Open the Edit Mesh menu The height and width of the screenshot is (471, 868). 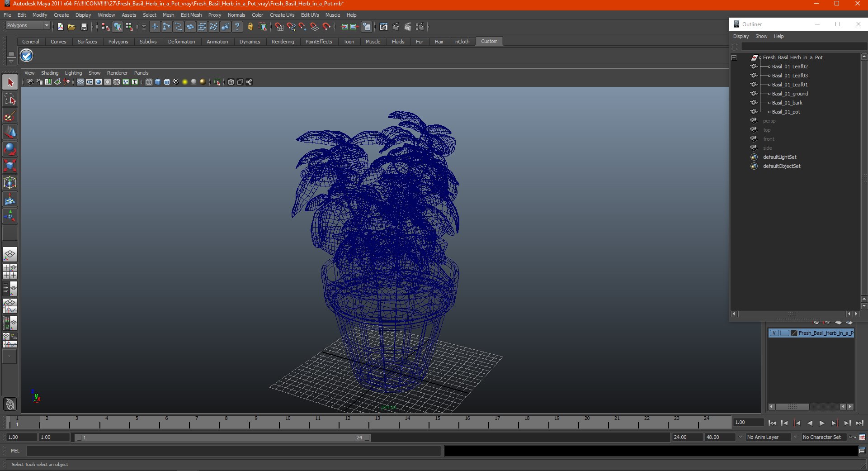pyautogui.click(x=191, y=15)
